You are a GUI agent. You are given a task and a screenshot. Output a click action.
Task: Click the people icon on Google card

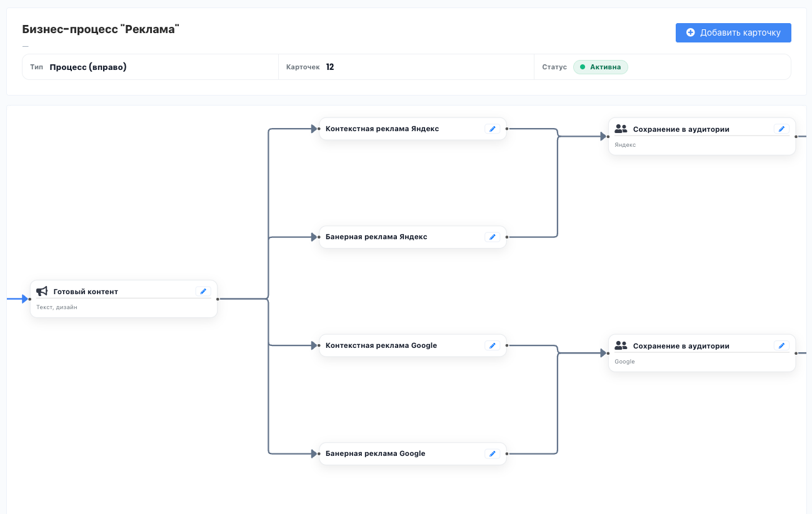click(621, 345)
